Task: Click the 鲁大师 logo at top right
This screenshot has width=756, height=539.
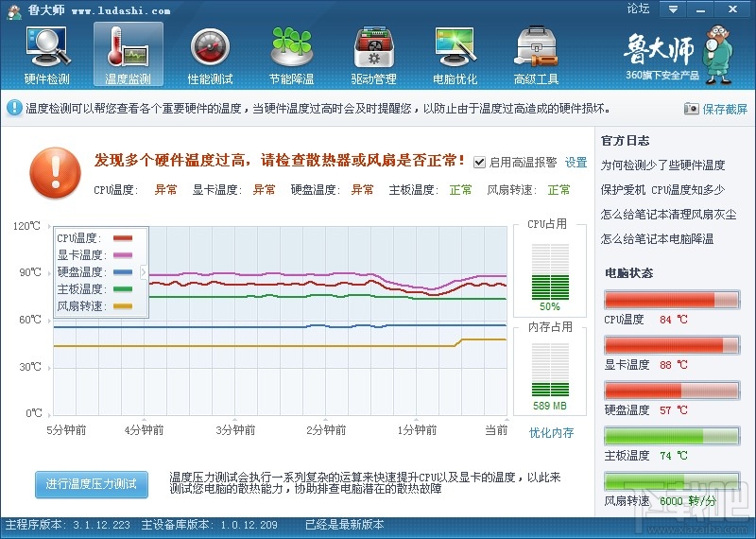Action: (660, 49)
